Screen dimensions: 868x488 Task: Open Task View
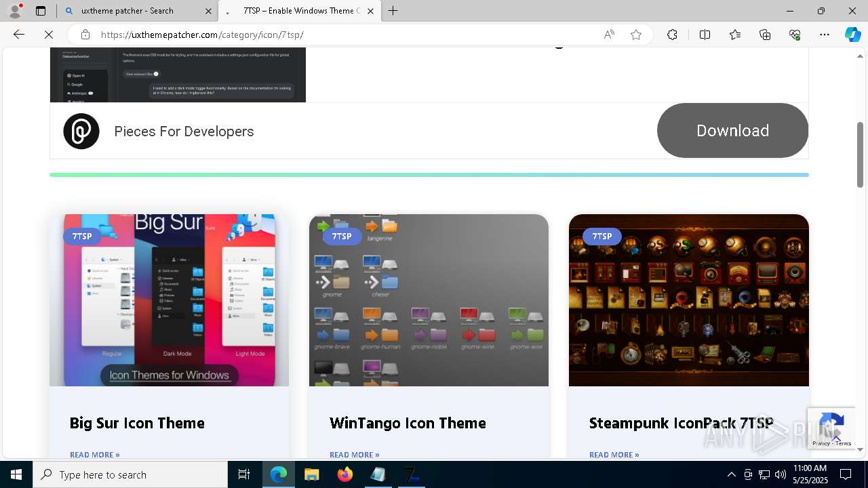[244, 474]
